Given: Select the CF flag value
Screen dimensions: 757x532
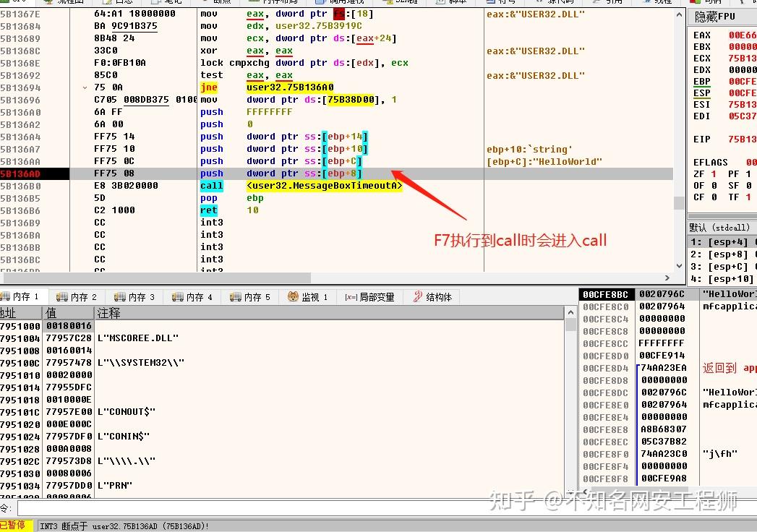Looking at the screenshot, I should pos(714,197).
